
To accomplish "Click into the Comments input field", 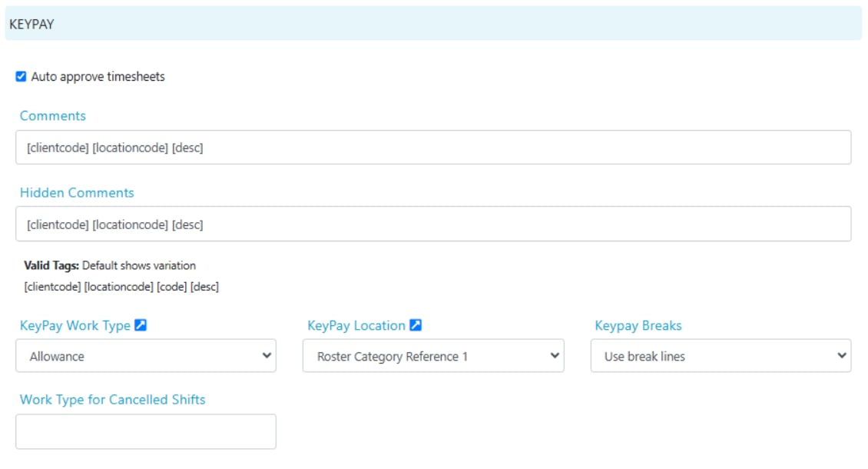I will pos(433,148).
